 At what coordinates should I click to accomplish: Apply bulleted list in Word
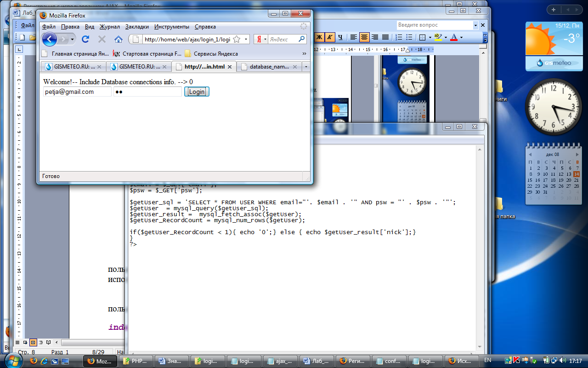(409, 37)
